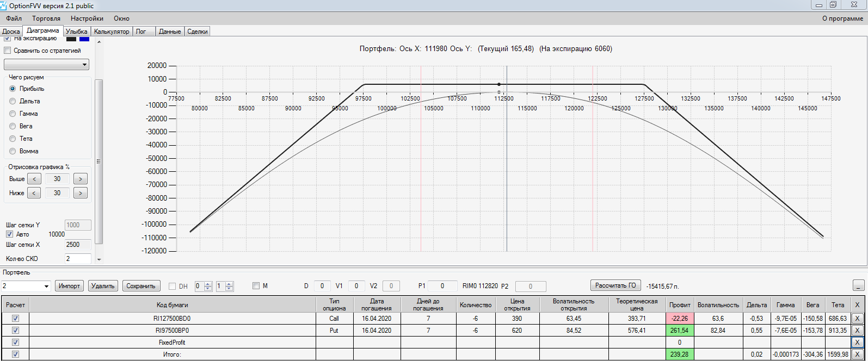This screenshot has height=361, width=868.
Task: Click the Профит column header
Action: click(680, 305)
